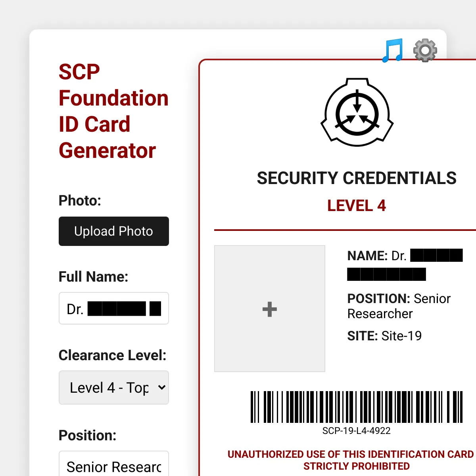Image resolution: width=476 pixels, height=476 pixels.
Task: Click the Full Name label
Action: 93,276
